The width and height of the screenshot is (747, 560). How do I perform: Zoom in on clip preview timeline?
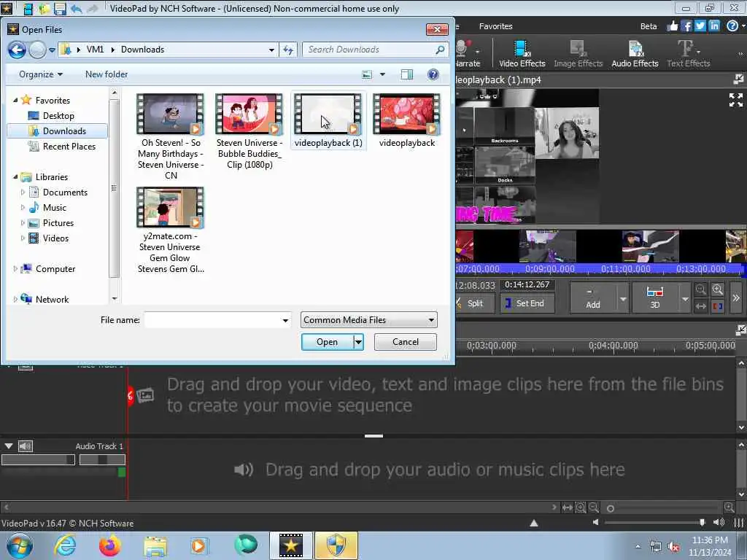(718, 289)
